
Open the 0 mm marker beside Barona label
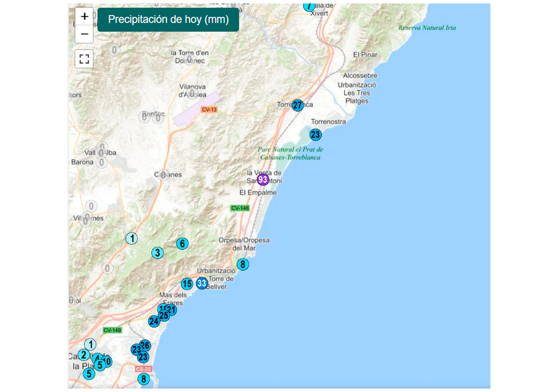coord(102,162)
